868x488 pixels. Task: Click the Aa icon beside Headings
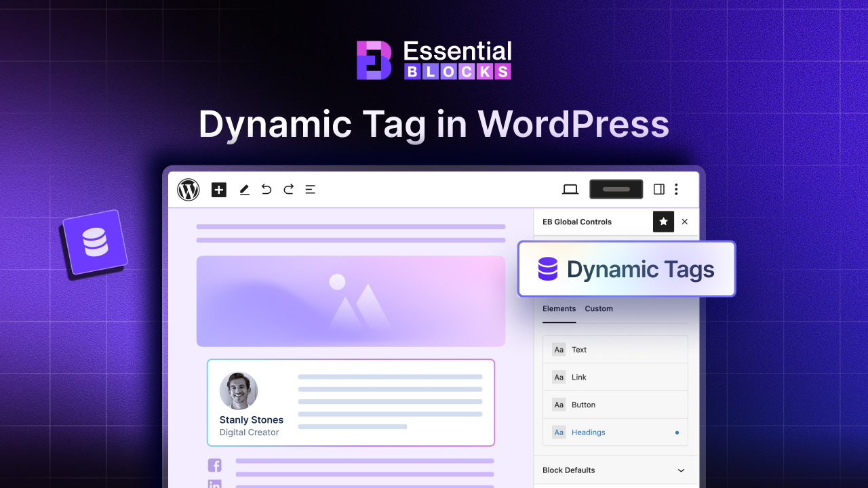click(x=559, y=432)
